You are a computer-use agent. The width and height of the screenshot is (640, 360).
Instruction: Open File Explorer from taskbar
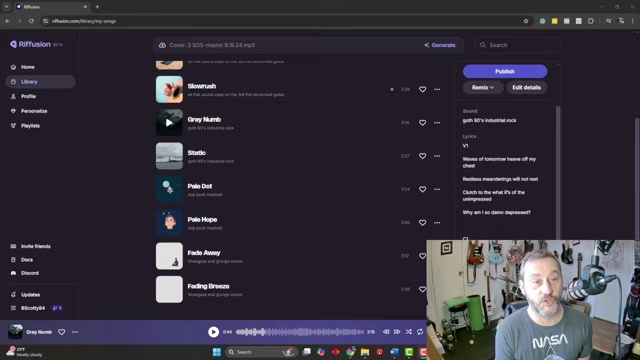click(x=364, y=352)
